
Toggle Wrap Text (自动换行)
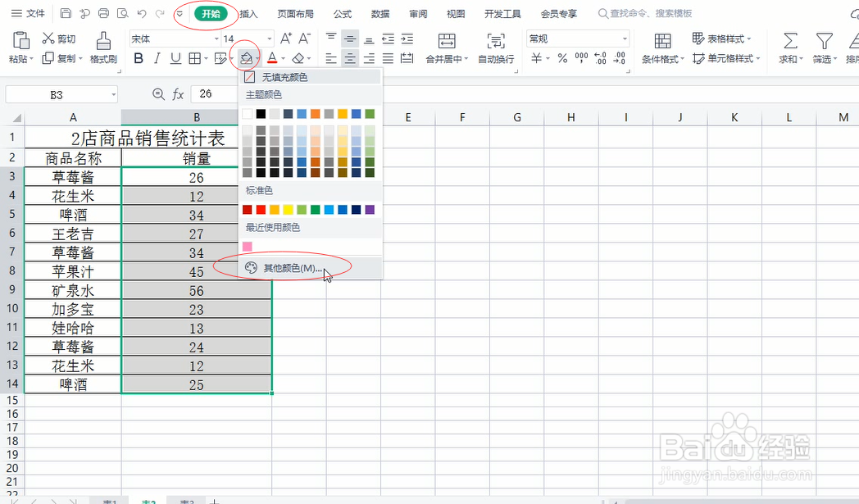pyautogui.click(x=496, y=47)
